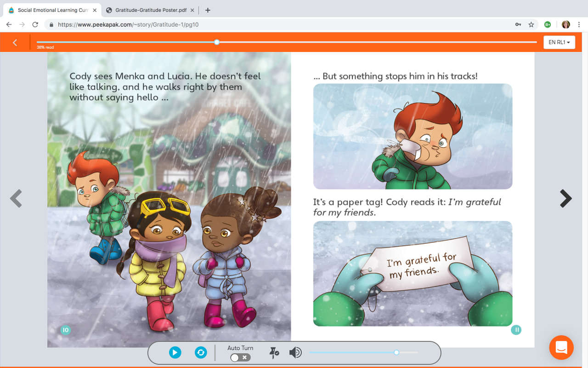
Task: Click the Cody close-up illustration
Action: click(413, 136)
